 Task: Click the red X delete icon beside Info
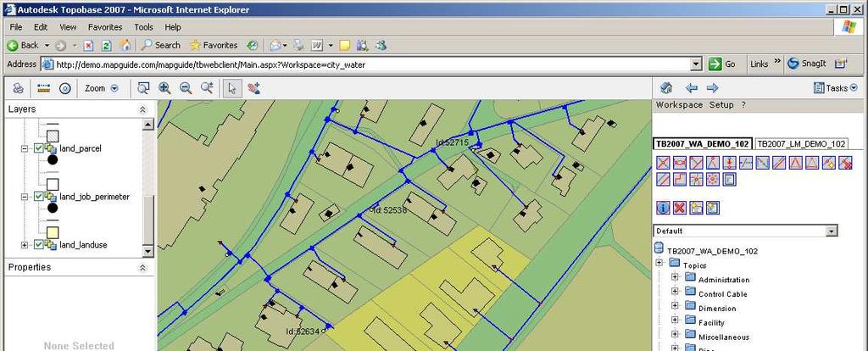(680, 208)
